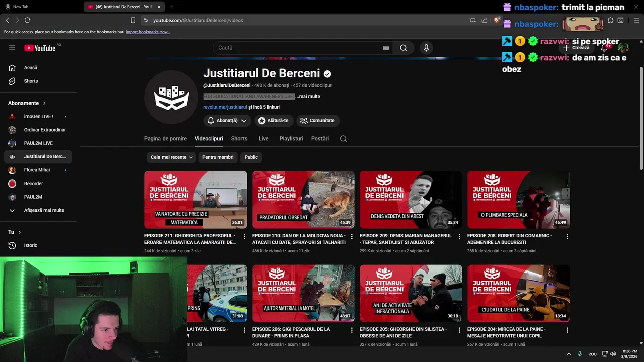Expand channel description with ...mai multe
644x362 pixels.
point(307,96)
